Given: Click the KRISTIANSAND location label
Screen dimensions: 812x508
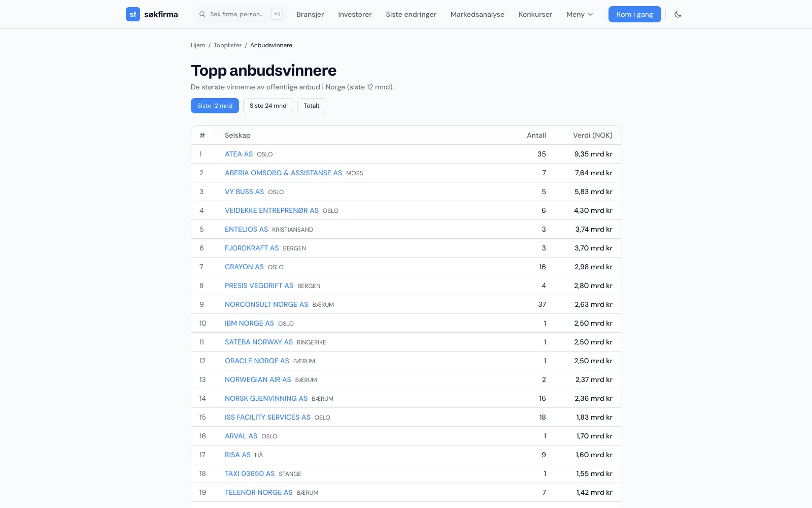Looking at the screenshot, I should (292, 230).
